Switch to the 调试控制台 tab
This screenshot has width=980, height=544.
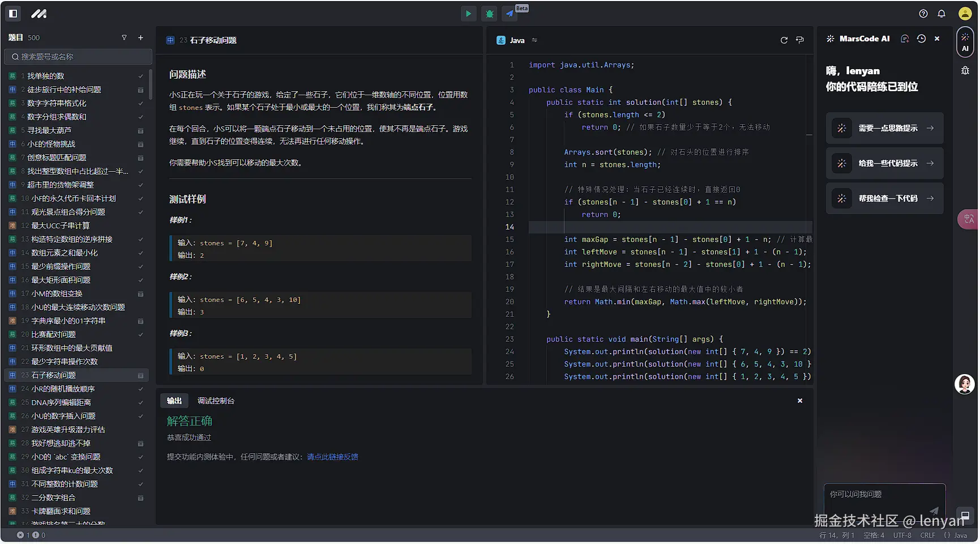pos(216,401)
